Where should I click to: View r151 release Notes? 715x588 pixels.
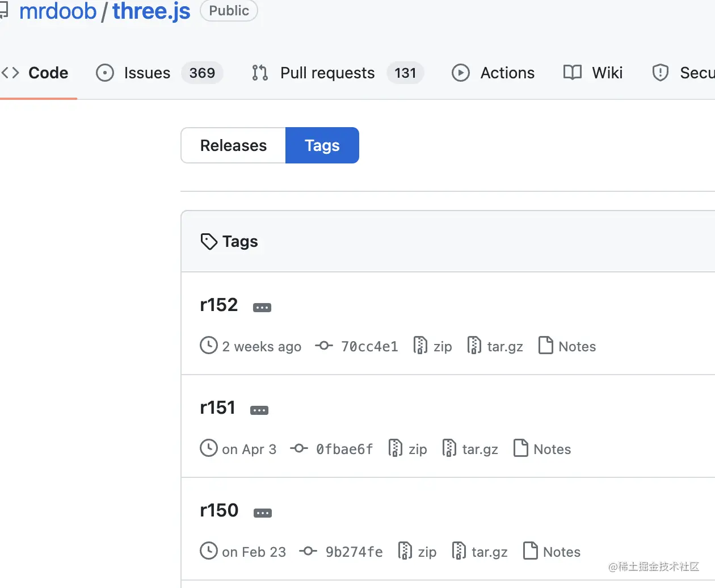tap(552, 450)
